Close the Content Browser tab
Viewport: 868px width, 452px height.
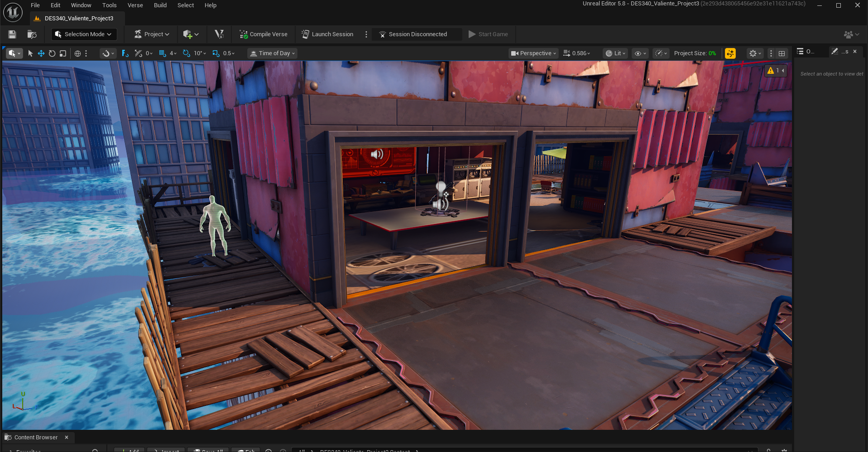(x=67, y=438)
